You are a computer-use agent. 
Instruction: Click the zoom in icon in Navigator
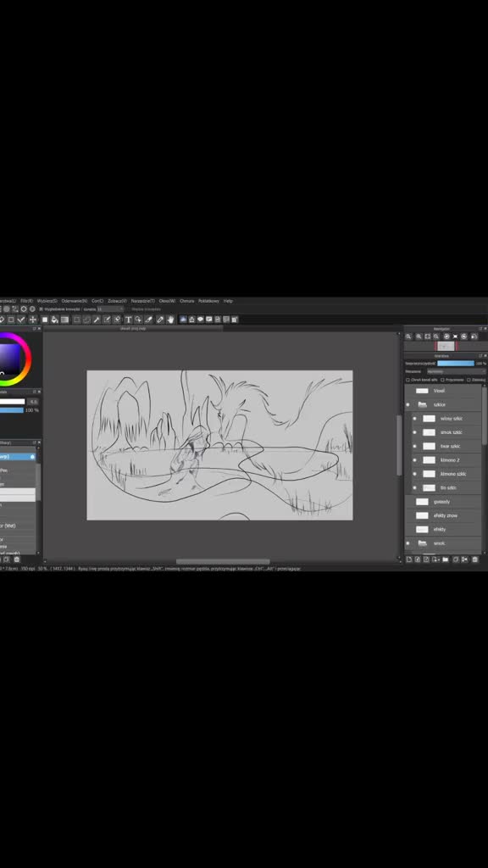tap(408, 336)
